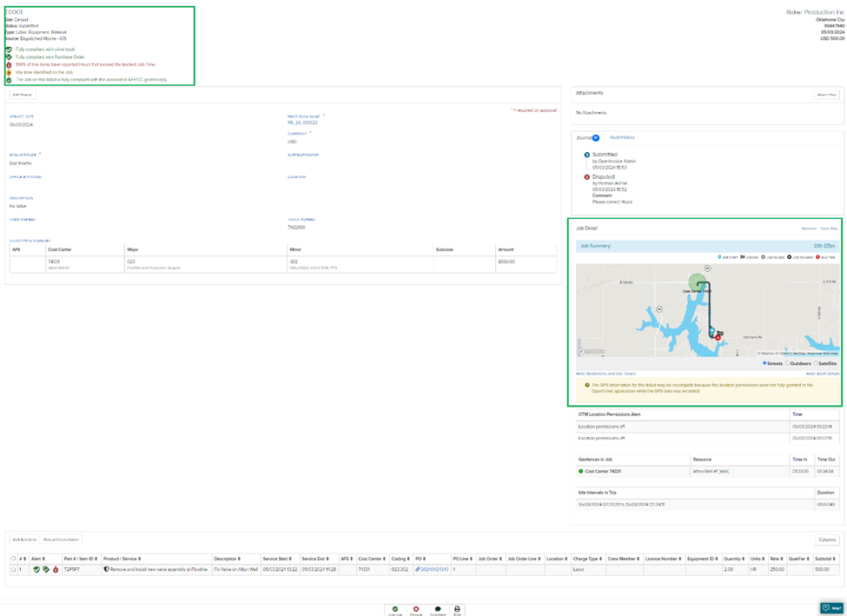Open the Manual Reconciliation tab
Screen dimensions: 847x616
coord(61,540)
